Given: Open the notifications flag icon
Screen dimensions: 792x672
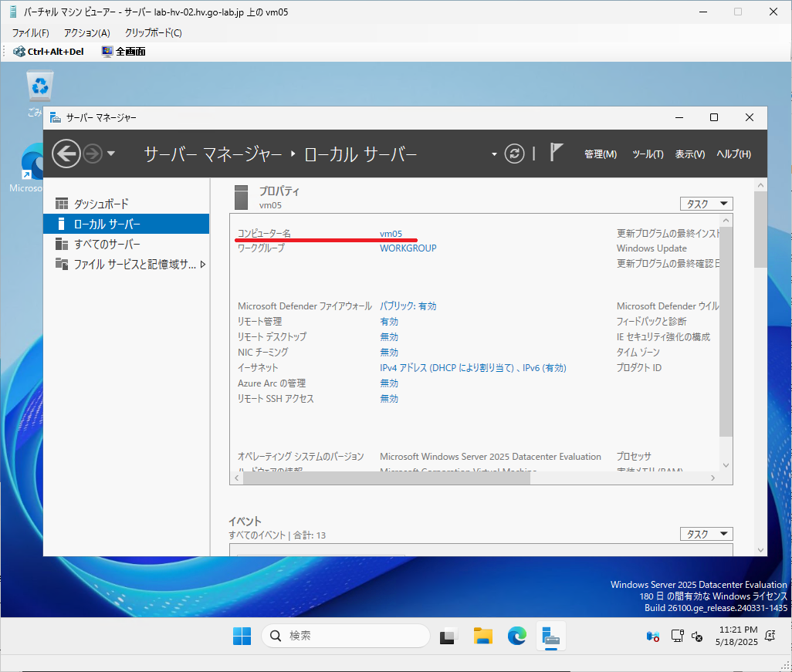Looking at the screenshot, I should (x=556, y=152).
